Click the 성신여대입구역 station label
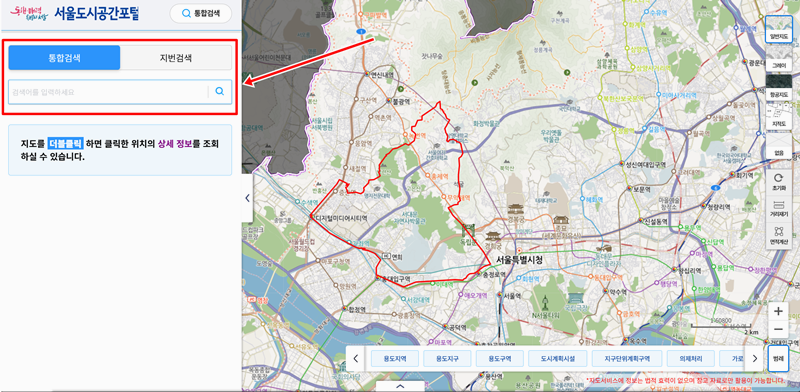 [645, 164]
